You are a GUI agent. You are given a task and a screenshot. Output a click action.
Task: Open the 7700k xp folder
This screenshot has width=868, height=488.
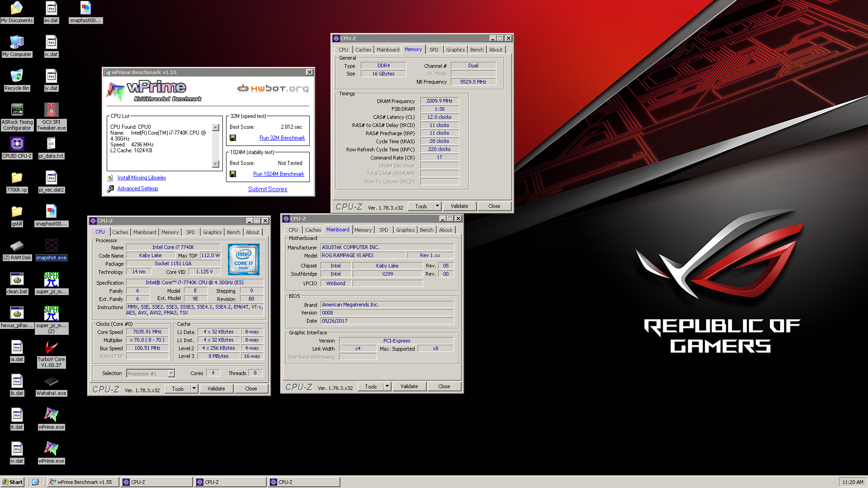click(x=17, y=182)
